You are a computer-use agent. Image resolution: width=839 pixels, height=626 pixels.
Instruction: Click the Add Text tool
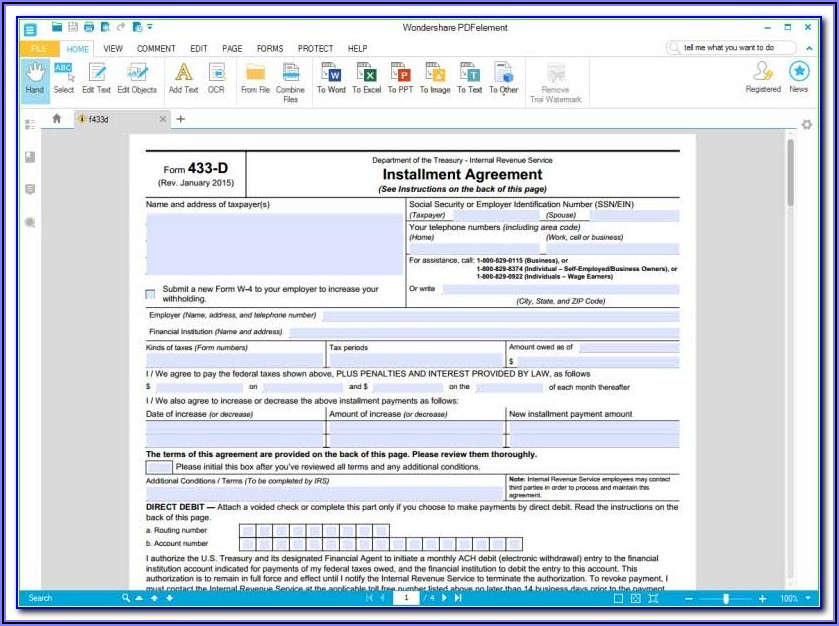pyautogui.click(x=183, y=78)
